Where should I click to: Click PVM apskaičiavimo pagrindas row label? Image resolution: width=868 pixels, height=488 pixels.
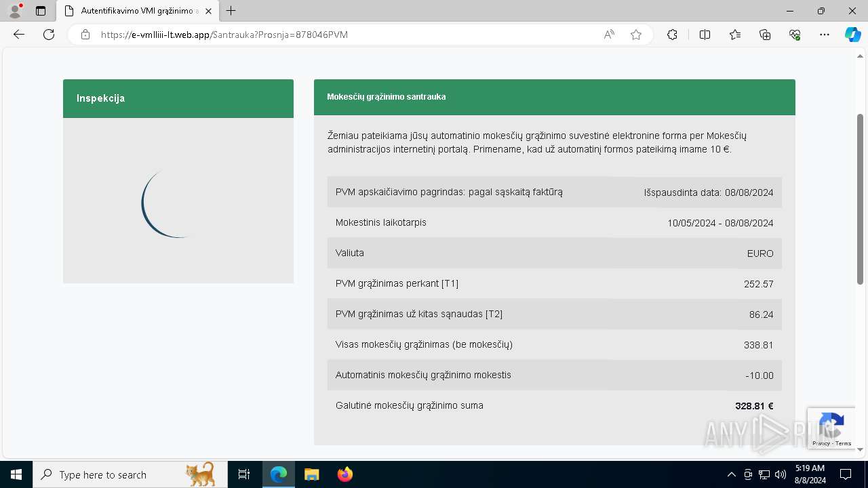pos(449,192)
